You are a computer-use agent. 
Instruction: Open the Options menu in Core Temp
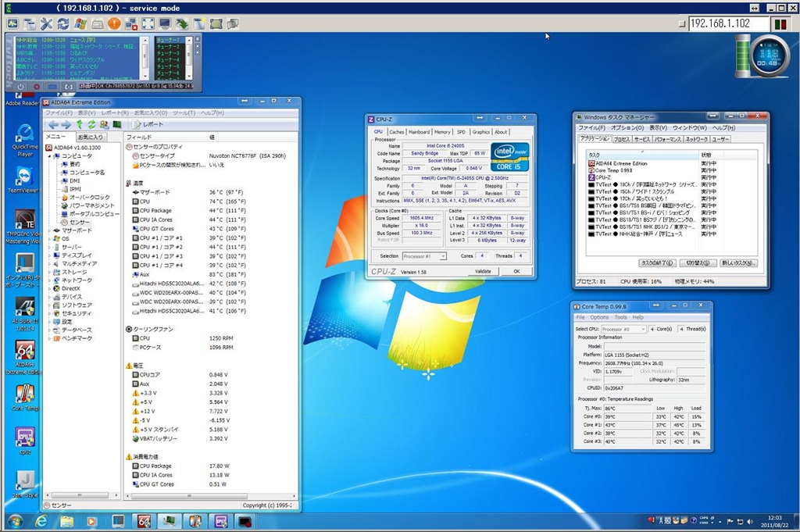click(x=599, y=317)
